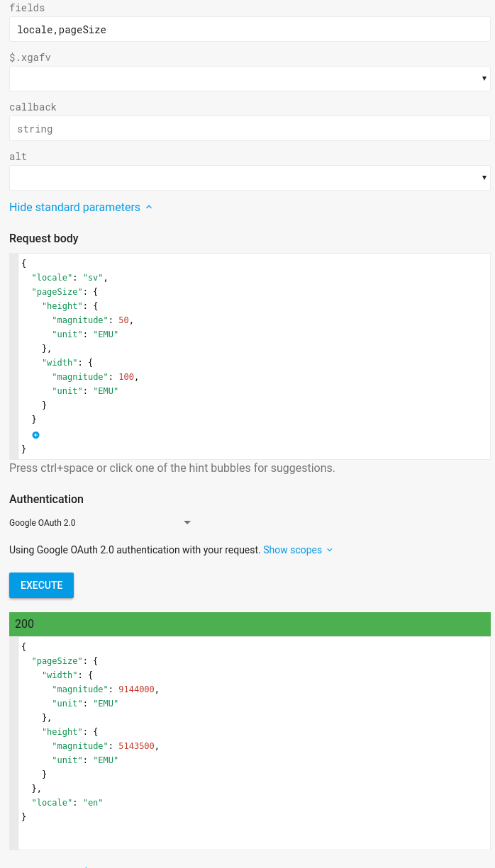The height and width of the screenshot is (868, 495).
Task: Expand the chevron next to Show scopes
Action: [330, 550]
